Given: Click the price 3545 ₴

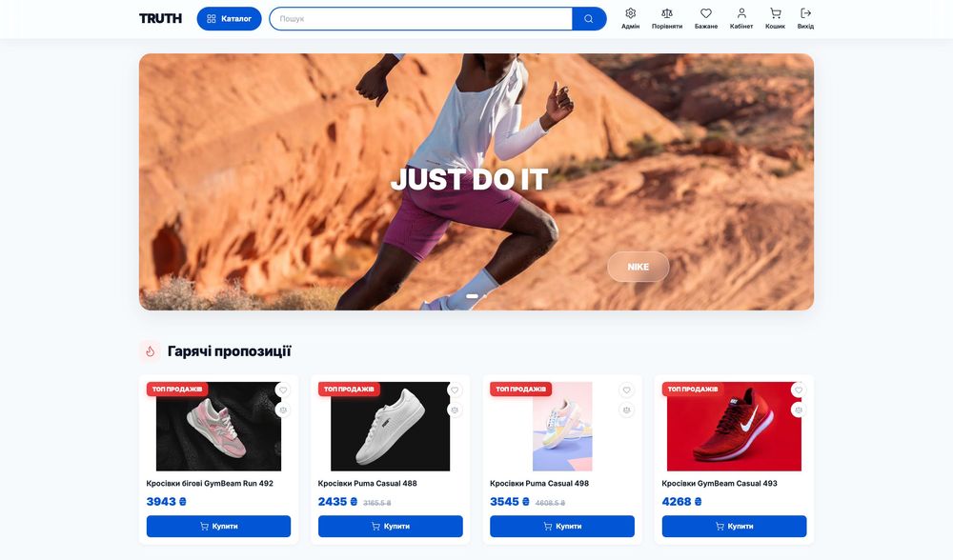Looking at the screenshot, I should (x=510, y=502).
